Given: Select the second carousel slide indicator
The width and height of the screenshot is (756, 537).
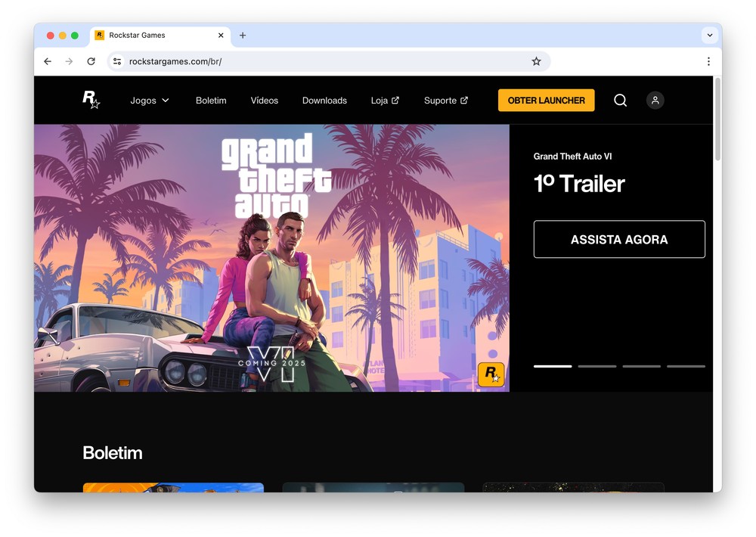Looking at the screenshot, I should click(x=597, y=366).
